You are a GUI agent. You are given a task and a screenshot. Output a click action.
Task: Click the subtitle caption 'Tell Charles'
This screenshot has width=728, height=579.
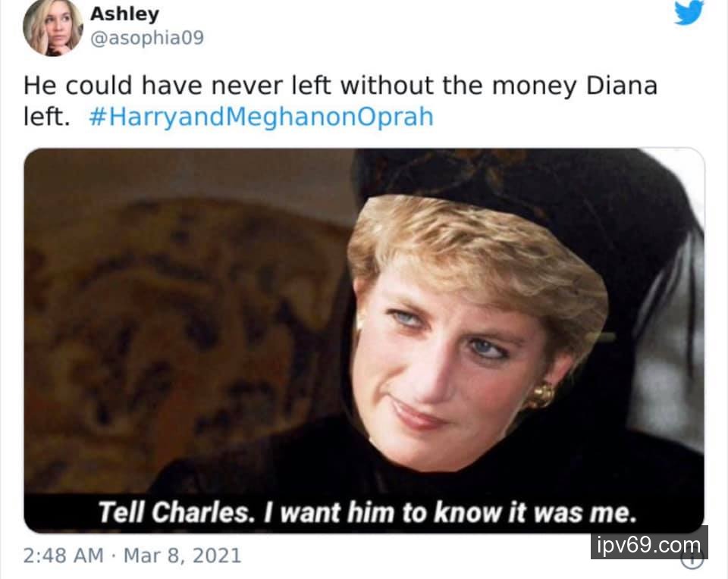tap(367, 512)
